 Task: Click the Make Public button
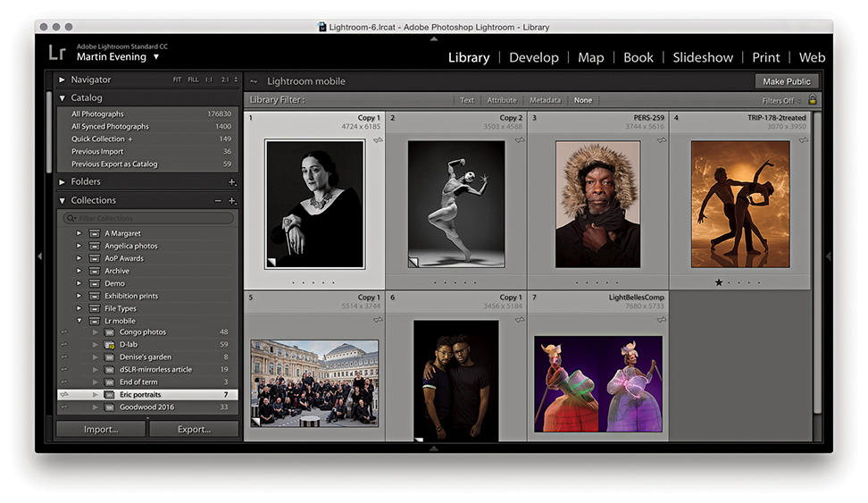786,81
